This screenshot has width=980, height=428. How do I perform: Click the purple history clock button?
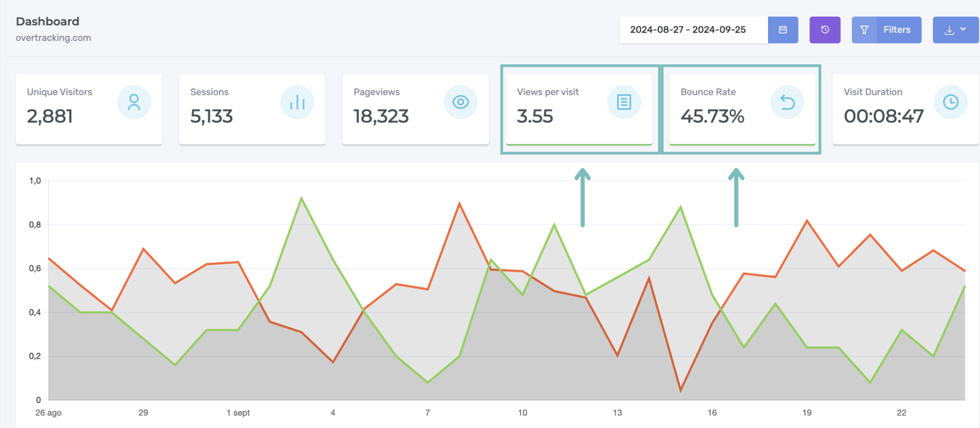(x=825, y=30)
